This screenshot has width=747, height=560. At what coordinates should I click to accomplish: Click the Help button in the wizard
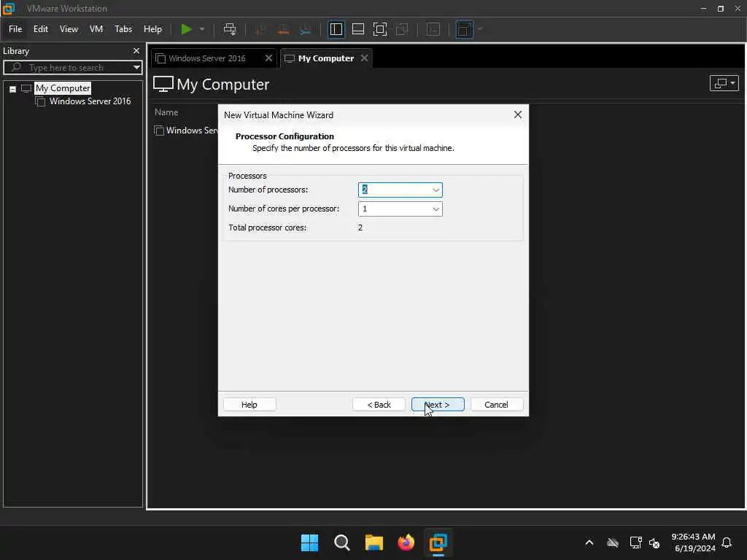point(249,405)
